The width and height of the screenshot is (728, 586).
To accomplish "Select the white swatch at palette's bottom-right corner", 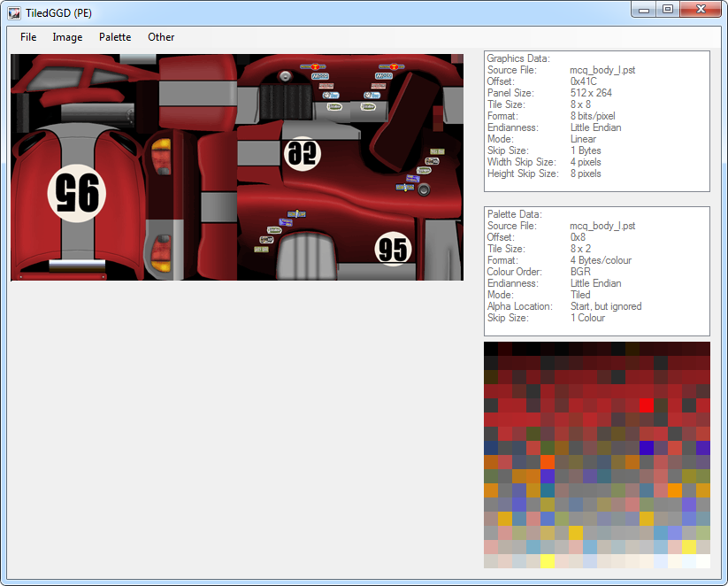I will [703, 561].
